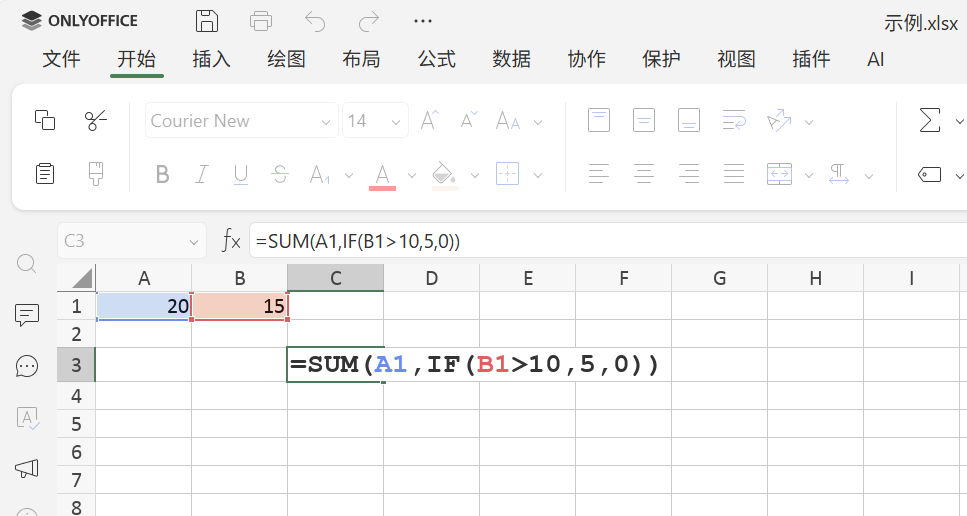
Task: Open the 插入 tab
Action: 211,59
